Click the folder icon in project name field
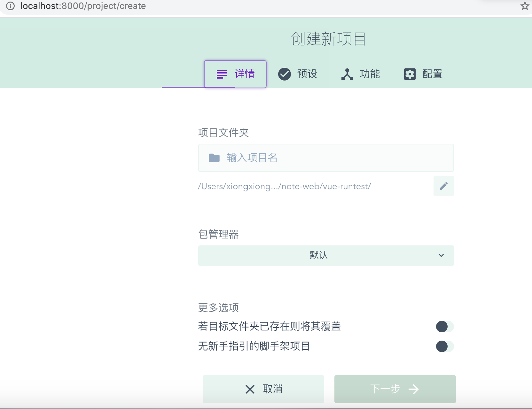Image resolution: width=532 pixels, height=409 pixels. pos(215,158)
